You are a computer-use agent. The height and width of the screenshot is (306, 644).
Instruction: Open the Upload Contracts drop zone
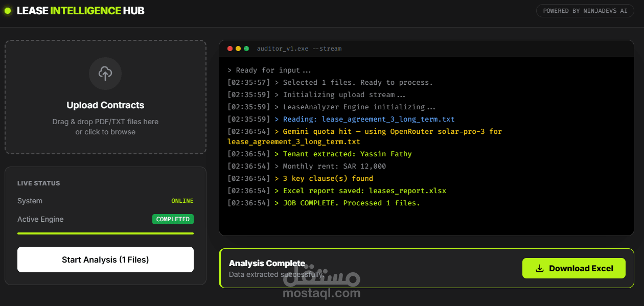pyautogui.click(x=105, y=97)
